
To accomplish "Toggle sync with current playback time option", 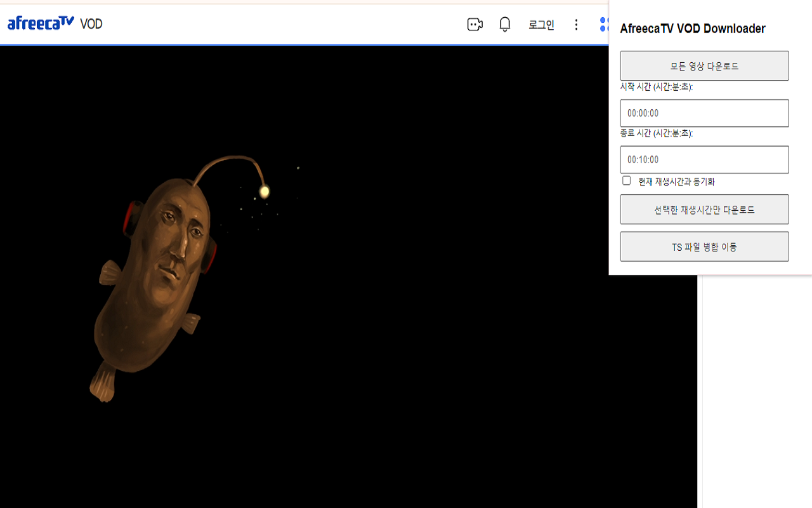I will point(626,180).
